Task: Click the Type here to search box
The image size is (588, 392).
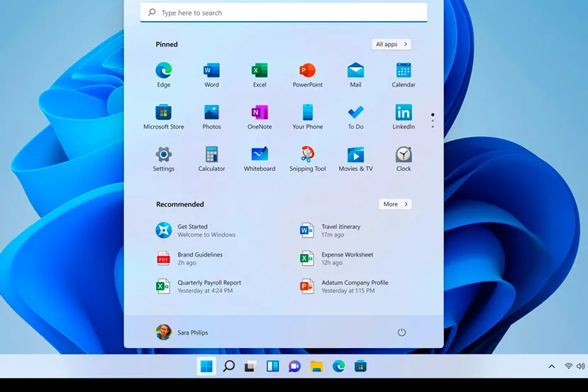Action: tap(284, 13)
